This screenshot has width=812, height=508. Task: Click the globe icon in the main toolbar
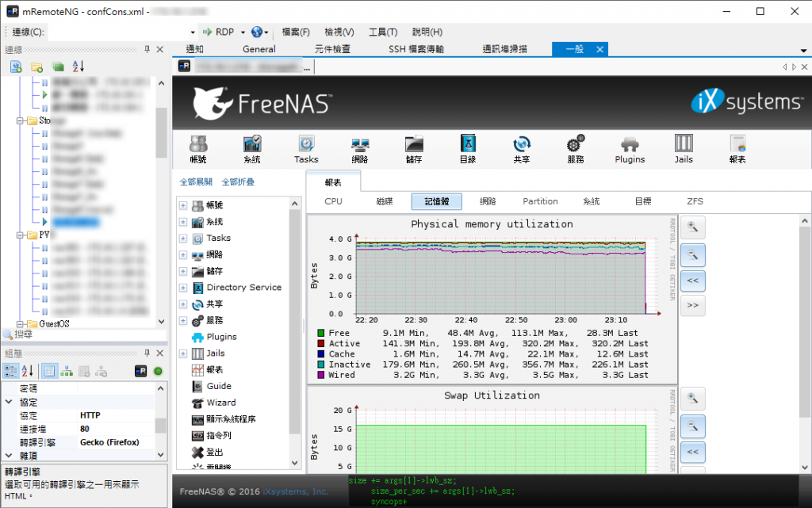point(257,32)
